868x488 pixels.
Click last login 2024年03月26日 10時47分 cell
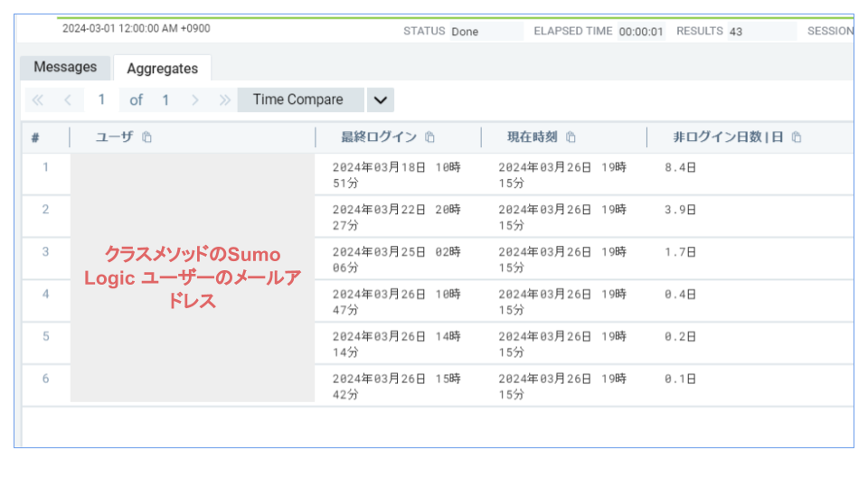(x=396, y=302)
